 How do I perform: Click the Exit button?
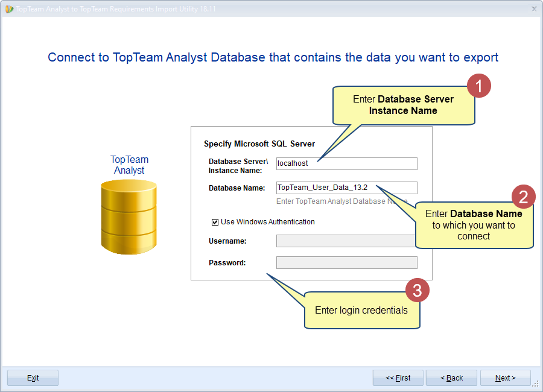point(33,378)
